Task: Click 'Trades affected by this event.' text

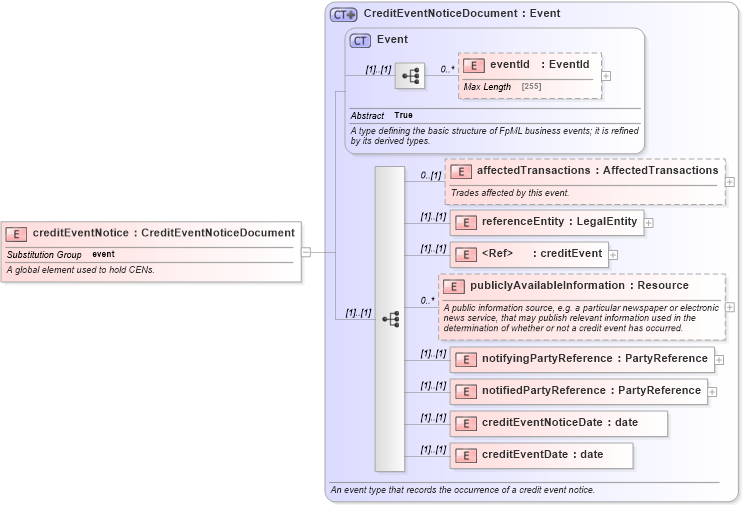Action: (x=510, y=193)
